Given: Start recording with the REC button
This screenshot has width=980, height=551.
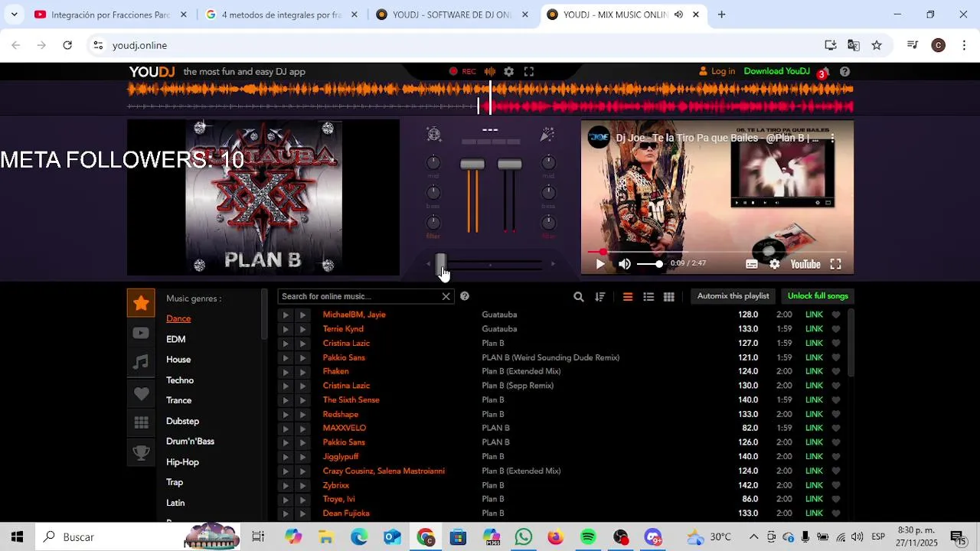Looking at the screenshot, I should tap(462, 71).
